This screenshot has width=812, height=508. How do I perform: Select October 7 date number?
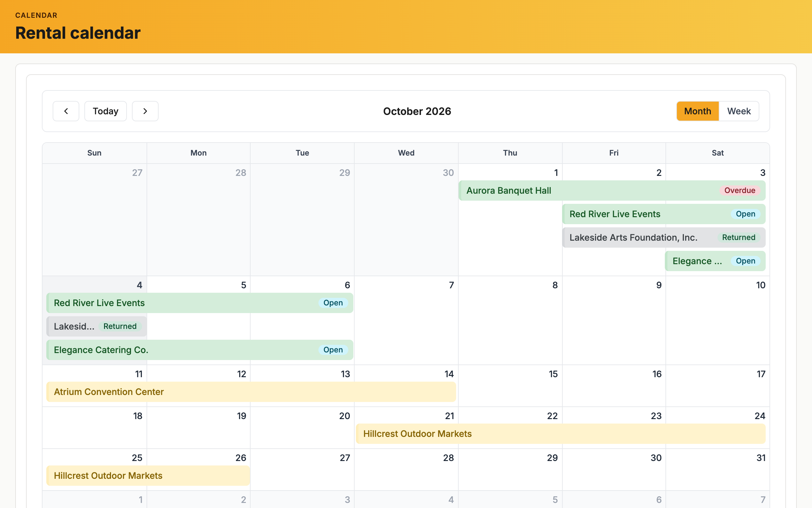click(451, 285)
